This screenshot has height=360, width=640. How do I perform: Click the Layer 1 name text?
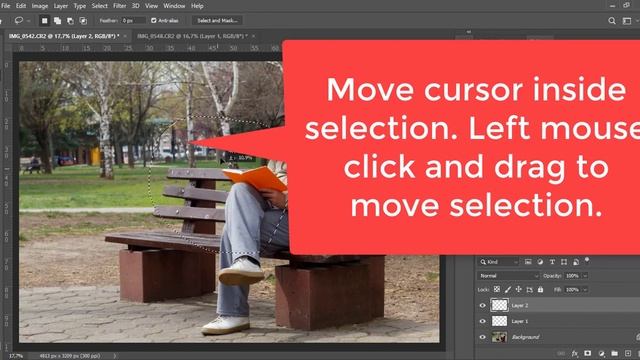coord(520,321)
